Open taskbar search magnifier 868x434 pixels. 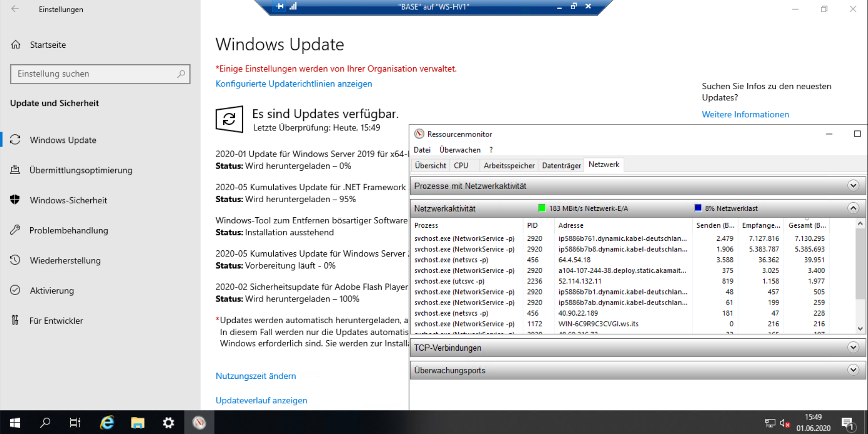(45, 422)
